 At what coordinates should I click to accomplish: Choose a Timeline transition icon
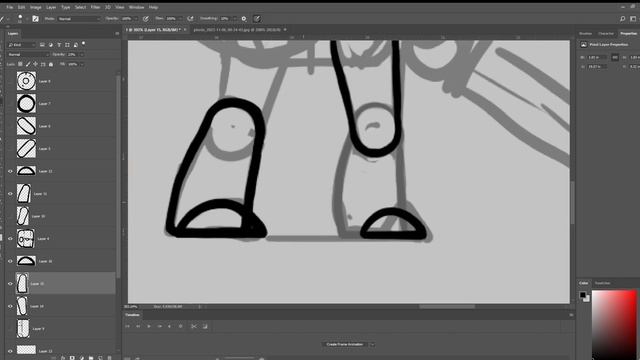[x=205, y=326]
